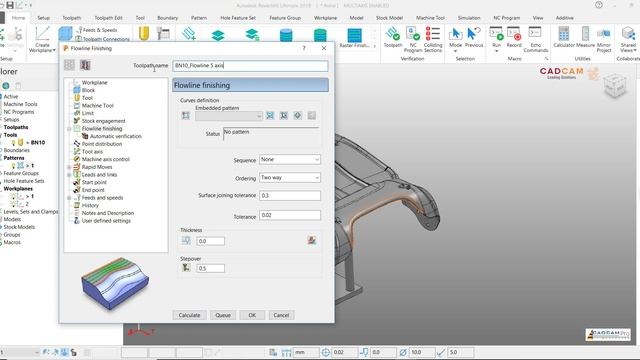Viewport: 640px width, 360px height.
Task: Click the Toolpath name input field
Action: coord(250,66)
